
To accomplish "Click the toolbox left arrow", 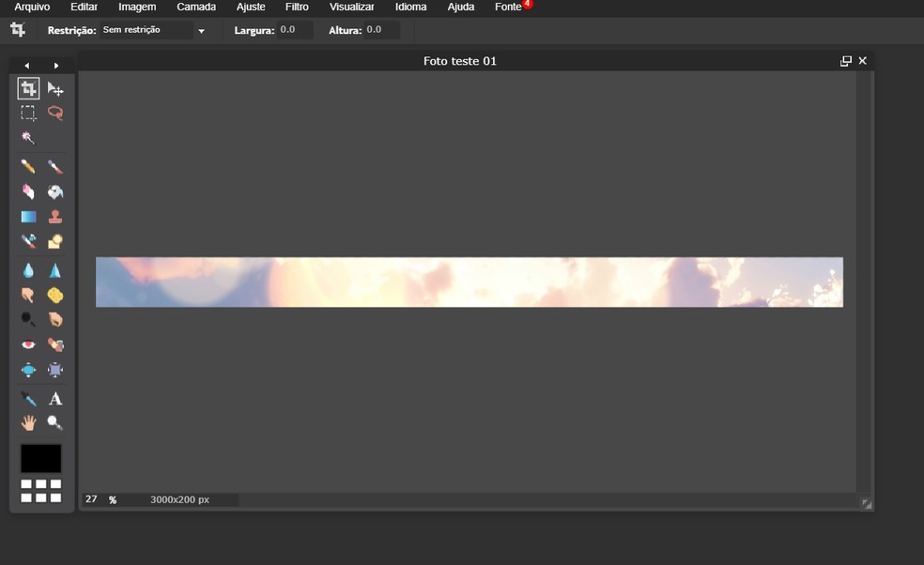I will [x=27, y=66].
